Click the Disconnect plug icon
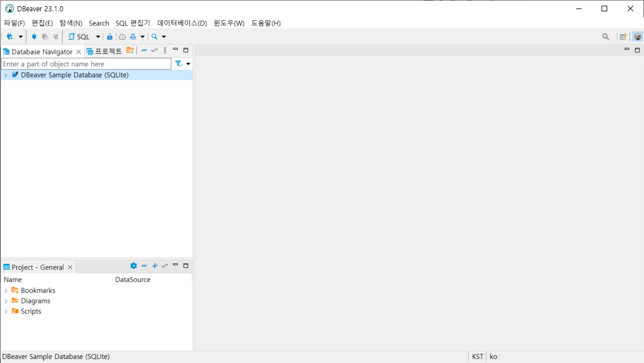 click(x=55, y=37)
